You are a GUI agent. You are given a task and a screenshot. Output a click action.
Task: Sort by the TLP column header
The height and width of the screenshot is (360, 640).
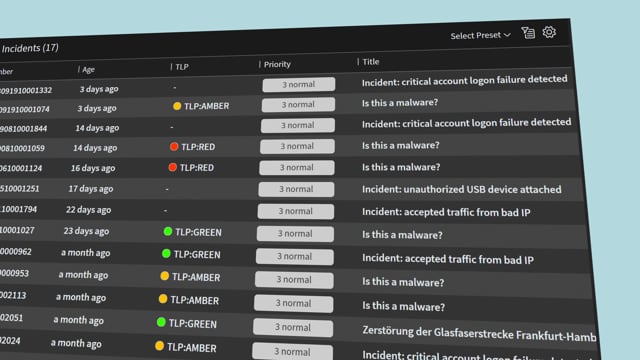pyautogui.click(x=182, y=67)
